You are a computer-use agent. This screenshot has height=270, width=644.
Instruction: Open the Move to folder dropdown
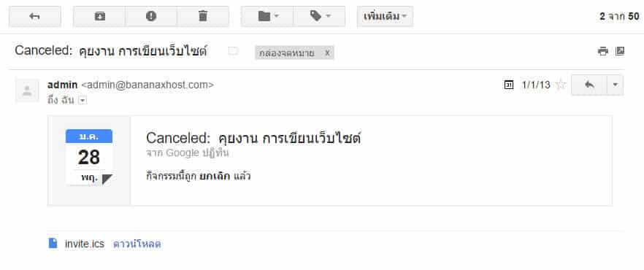tap(267, 16)
